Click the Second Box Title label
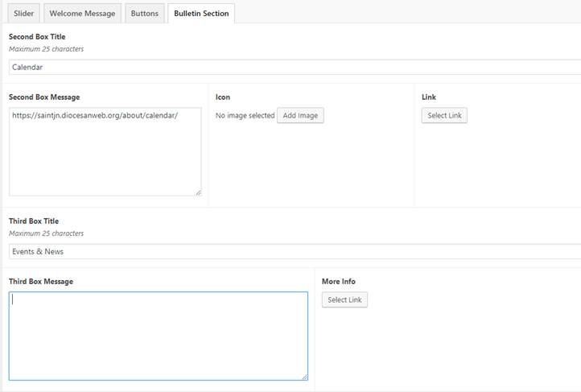 point(37,37)
